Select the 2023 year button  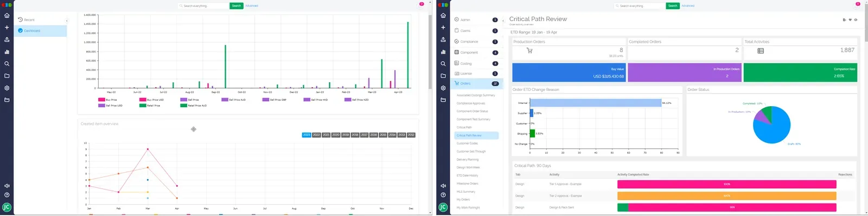tap(307, 135)
